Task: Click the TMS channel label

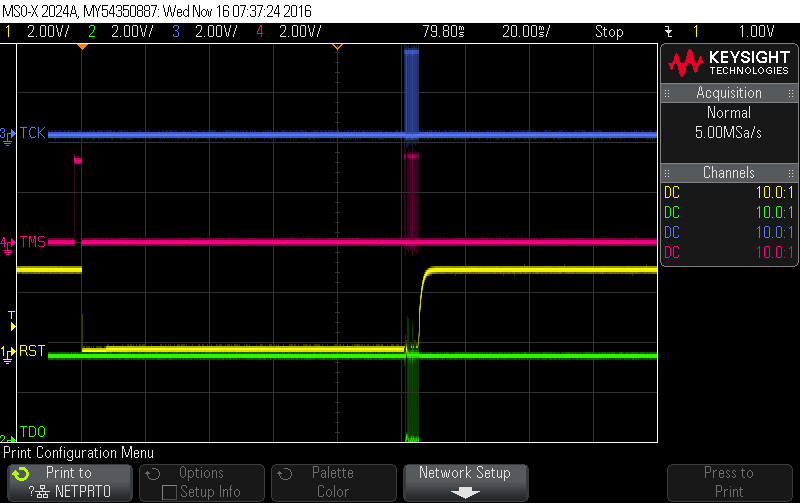Action: tap(33, 242)
